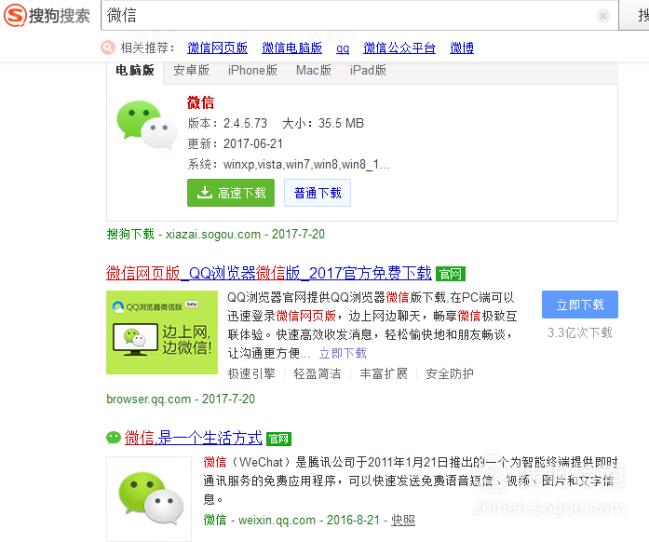Switch to the 安卓版 tab
Viewport: 649px width, 542px height.
(x=191, y=70)
